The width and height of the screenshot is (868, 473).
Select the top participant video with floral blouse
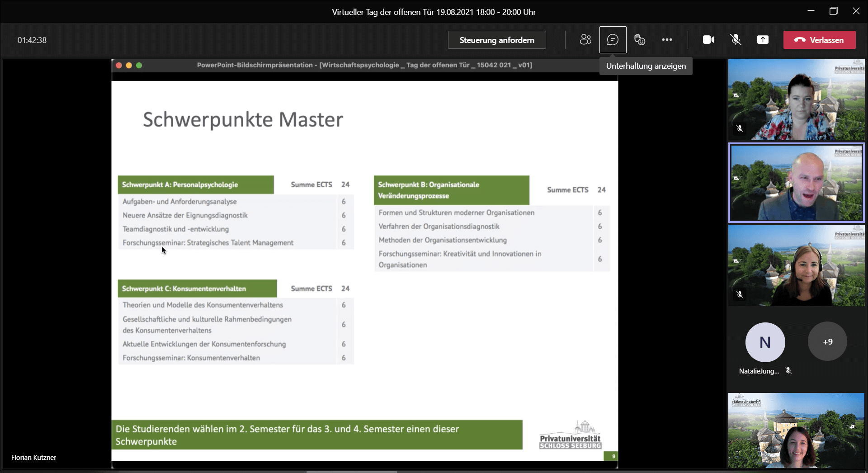[796, 100]
